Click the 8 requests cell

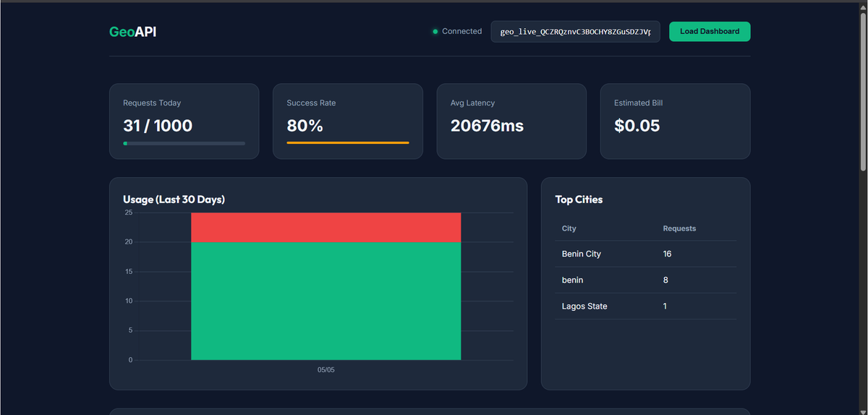665,280
